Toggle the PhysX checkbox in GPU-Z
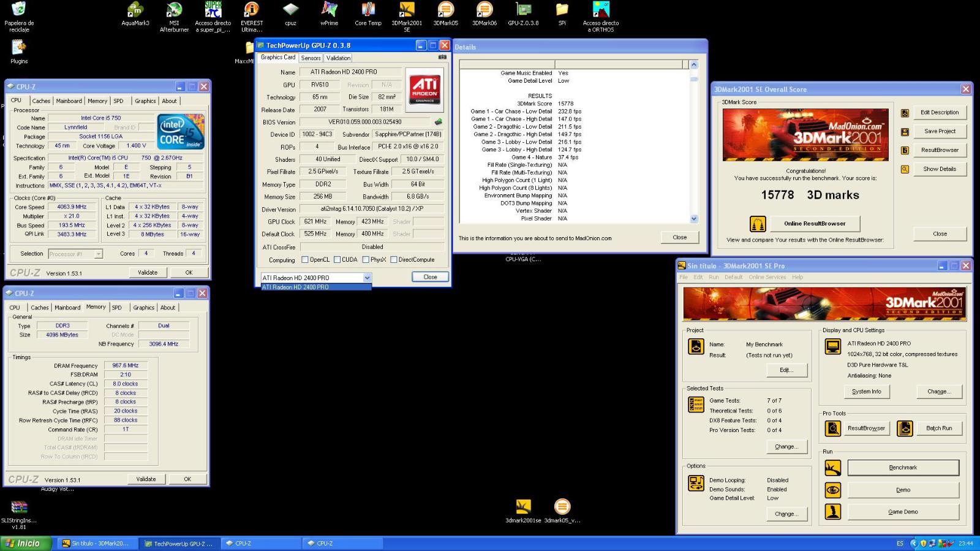The width and height of the screenshot is (980, 551). point(366,260)
